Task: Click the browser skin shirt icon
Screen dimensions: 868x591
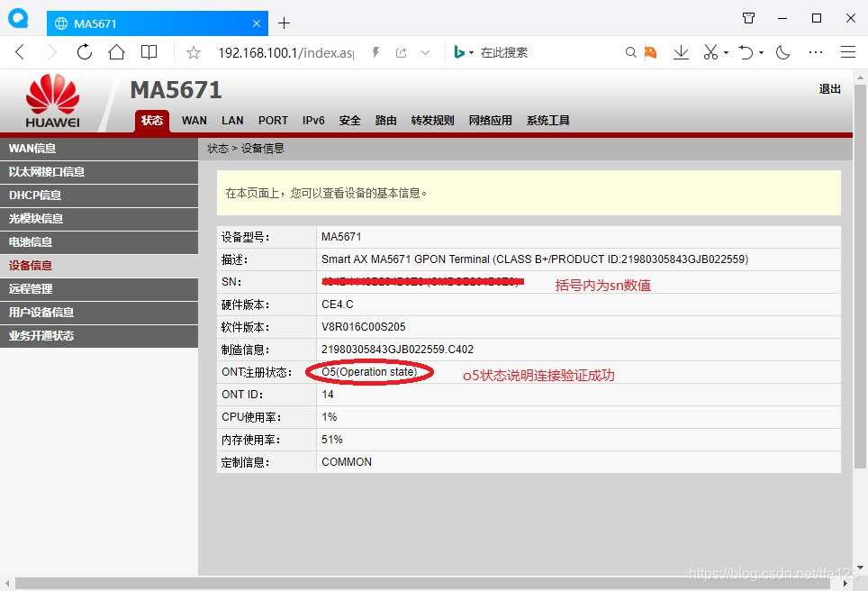Action: (x=748, y=18)
